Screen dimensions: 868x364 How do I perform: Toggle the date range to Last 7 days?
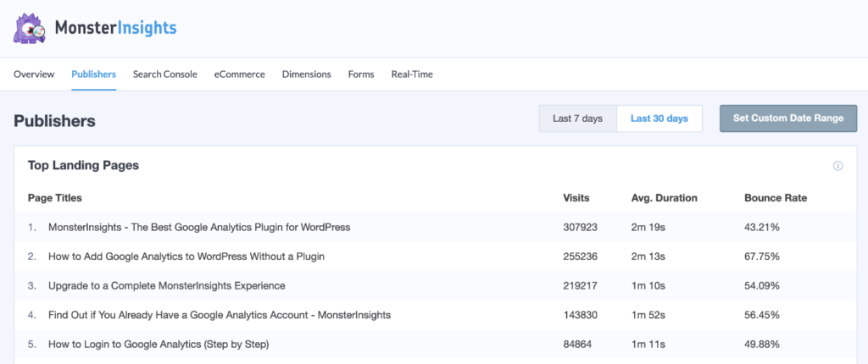tap(577, 119)
